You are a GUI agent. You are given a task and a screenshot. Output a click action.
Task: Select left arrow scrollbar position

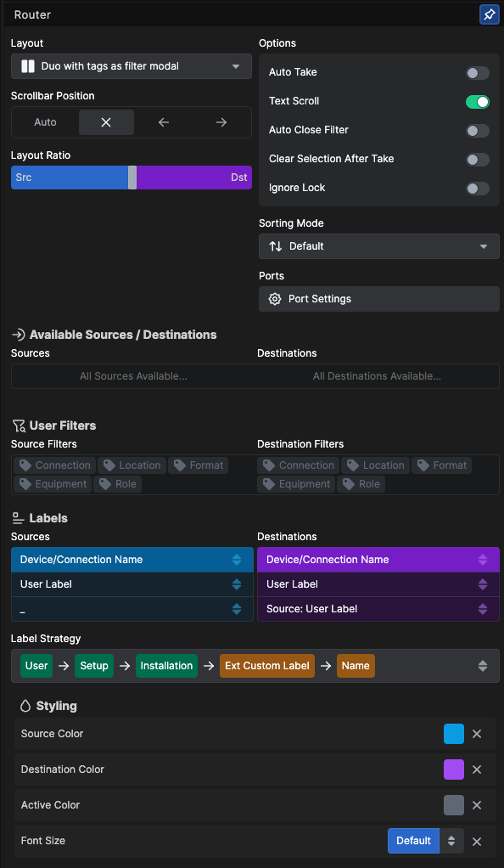pos(163,122)
